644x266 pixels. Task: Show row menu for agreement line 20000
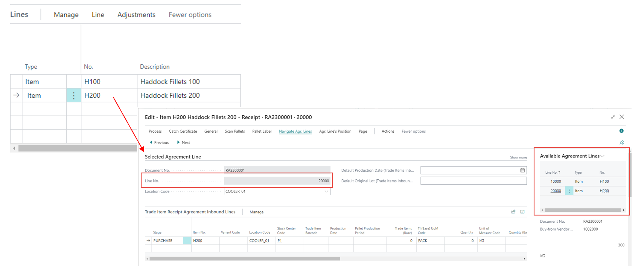pos(569,191)
